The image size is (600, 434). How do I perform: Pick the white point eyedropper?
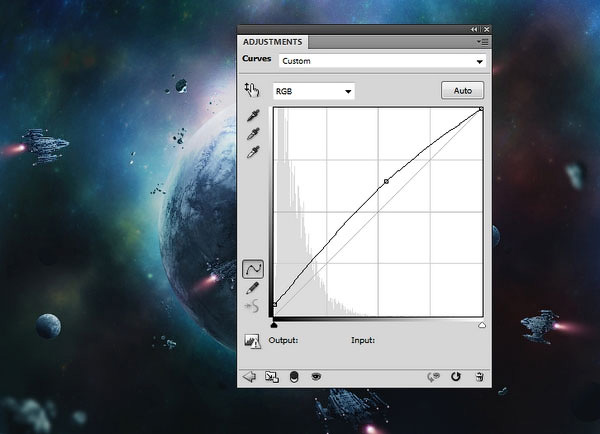point(253,152)
